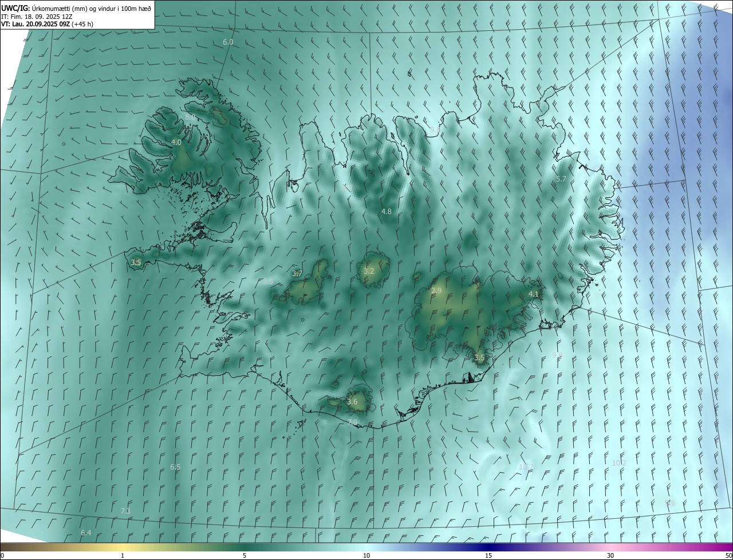
Task: Click the map value label 7.3
Action: click(125, 511)
